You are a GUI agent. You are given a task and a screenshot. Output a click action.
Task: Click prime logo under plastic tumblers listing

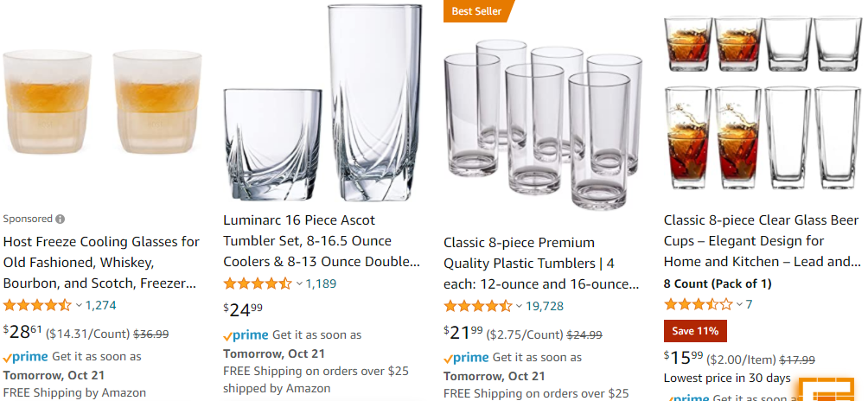coord(466,358)
